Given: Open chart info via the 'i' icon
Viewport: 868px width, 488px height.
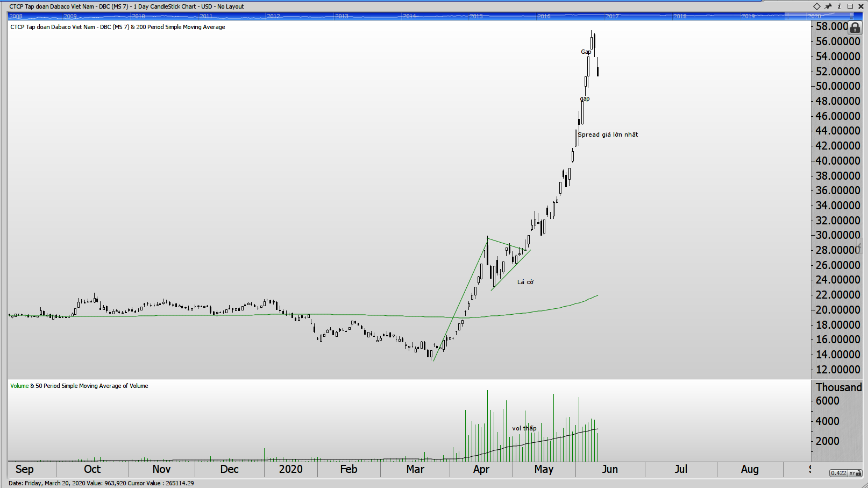Looking at the screenshot, I should [839, 6].
